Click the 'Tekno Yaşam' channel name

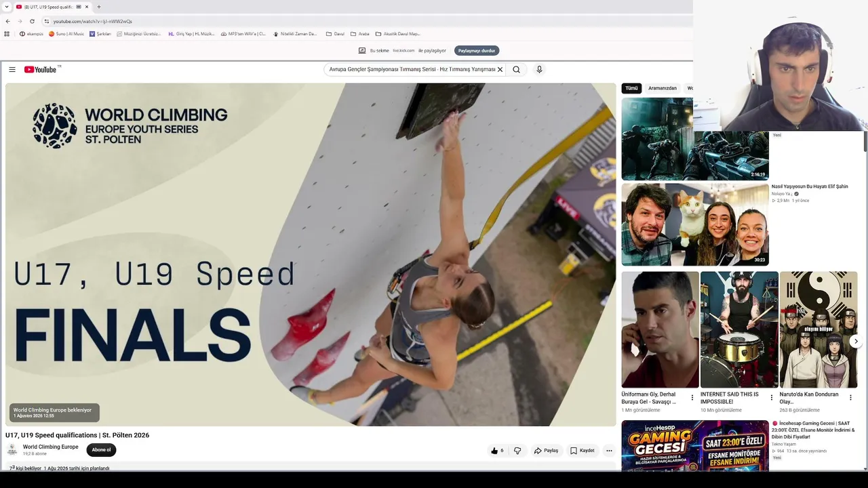click(784, 445)
